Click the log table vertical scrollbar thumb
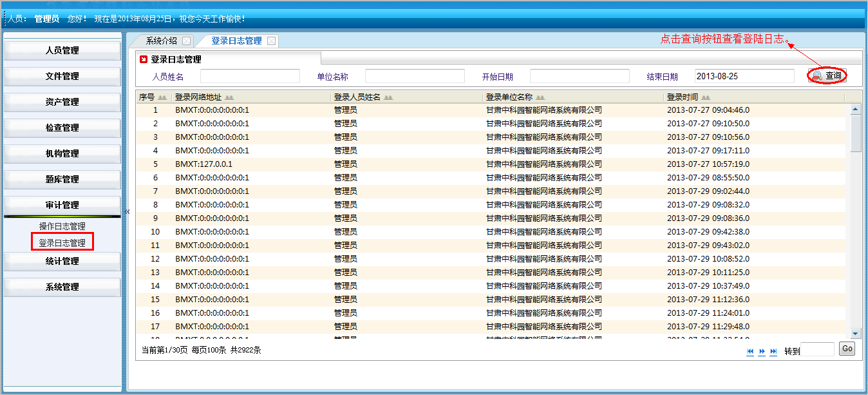Screen dimensions: 868x395 (856, 133)
